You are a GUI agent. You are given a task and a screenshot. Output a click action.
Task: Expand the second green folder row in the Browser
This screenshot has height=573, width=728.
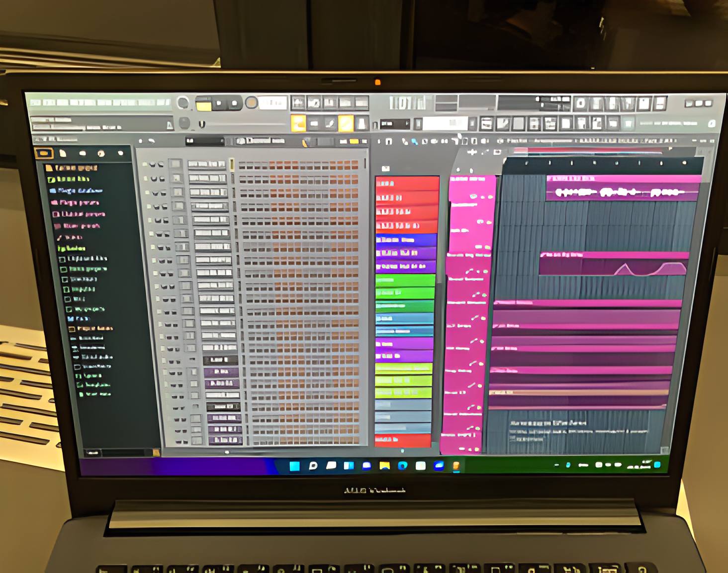pos(69,179)
